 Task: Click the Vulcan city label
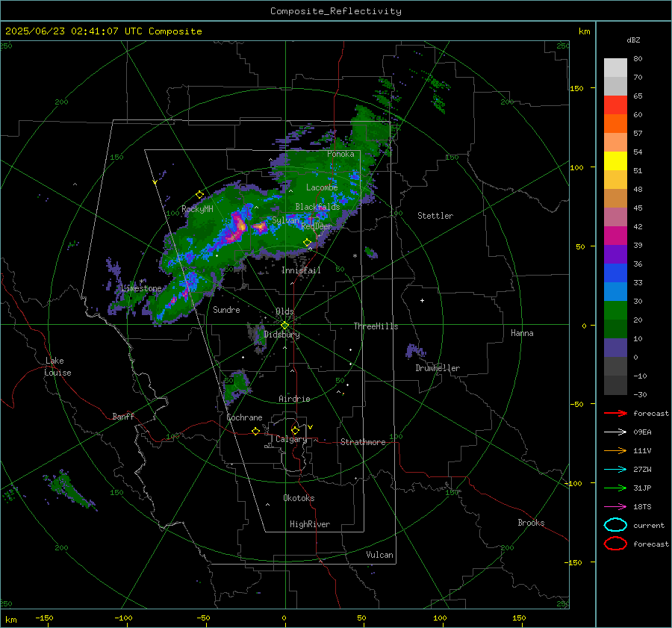coord(380,555)
